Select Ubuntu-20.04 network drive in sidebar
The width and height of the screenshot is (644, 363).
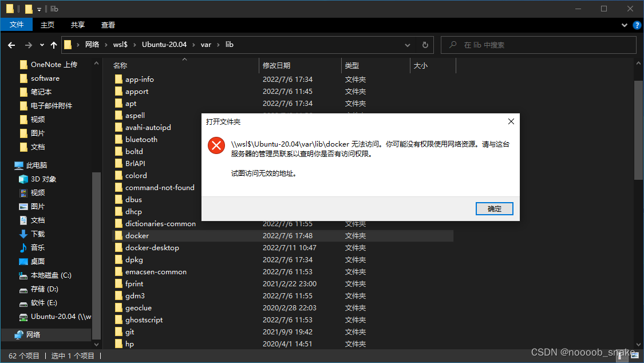[61, 316]
